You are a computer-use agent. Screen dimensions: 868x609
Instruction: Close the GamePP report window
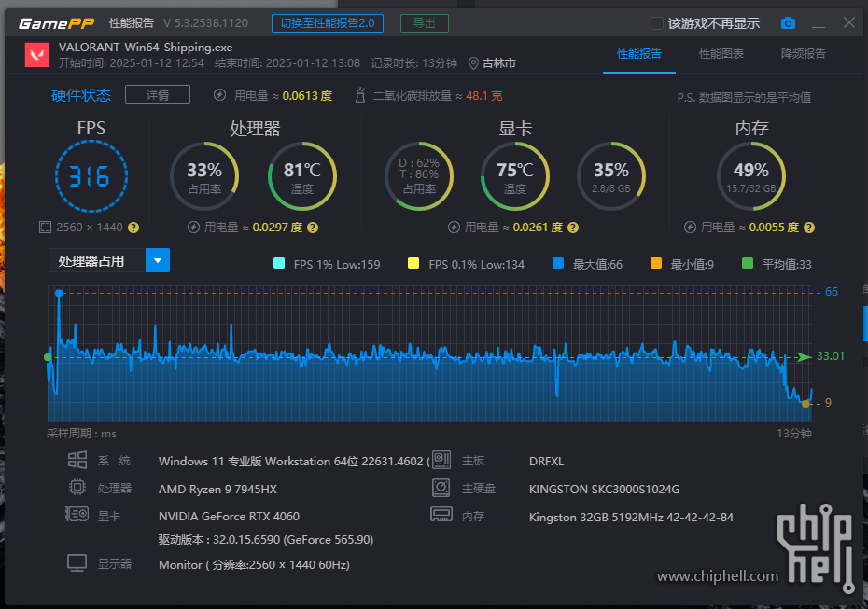tap(849, 22)
